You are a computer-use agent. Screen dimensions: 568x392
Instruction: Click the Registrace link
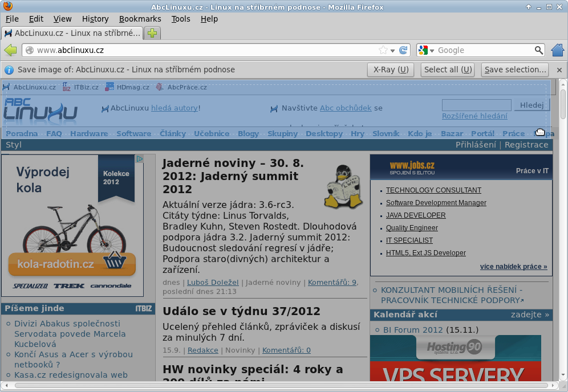[526, 145]
